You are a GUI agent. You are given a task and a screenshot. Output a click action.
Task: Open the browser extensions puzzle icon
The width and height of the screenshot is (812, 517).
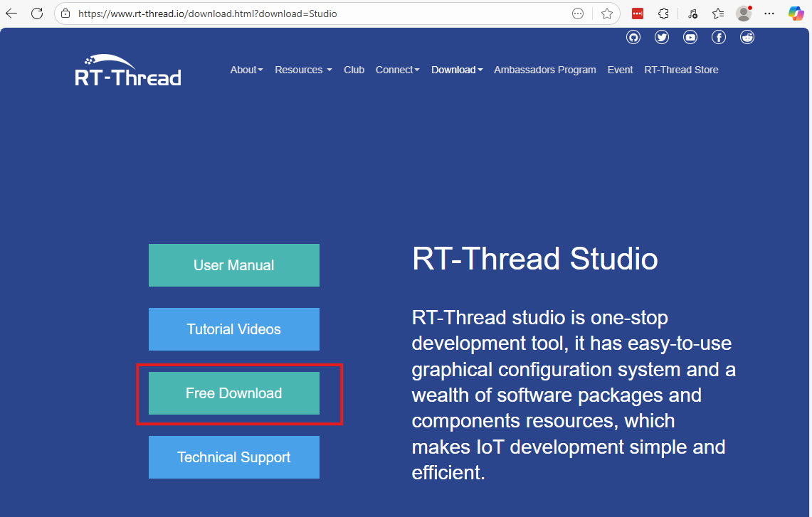(663, 13)
